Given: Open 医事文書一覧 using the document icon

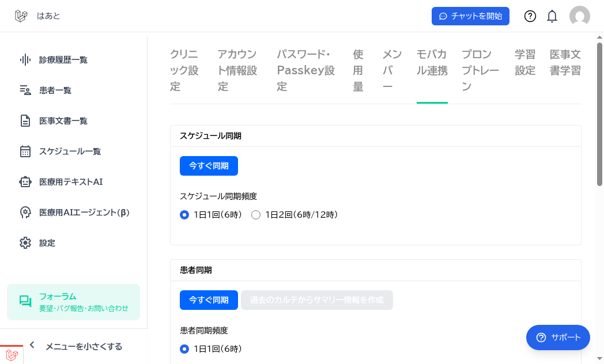Looking at the screenshot, I should [24, 120].
